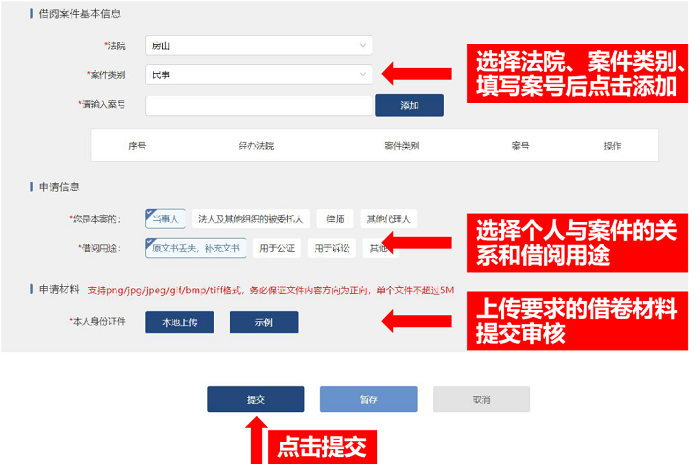Select the 律师 identity option
700x464 pixels.
pyautogui.click(x=335, y=218)
